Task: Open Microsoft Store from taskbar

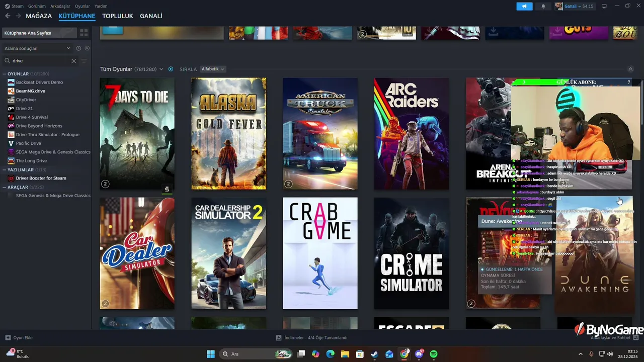Action: point(360,354)
